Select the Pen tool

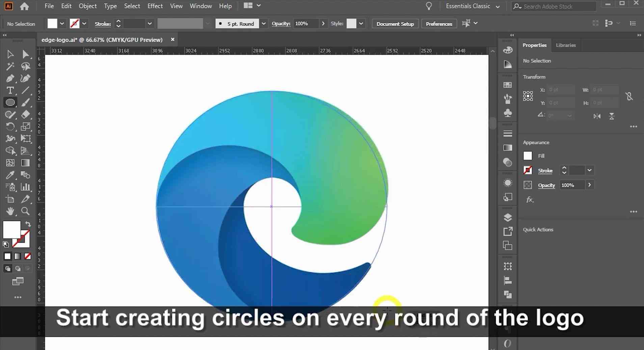tap(10, 79)
